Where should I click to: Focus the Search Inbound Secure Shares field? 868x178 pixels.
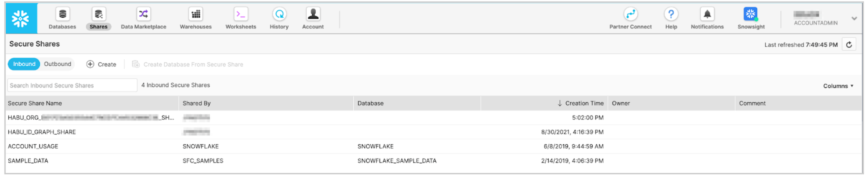(72, 85)
